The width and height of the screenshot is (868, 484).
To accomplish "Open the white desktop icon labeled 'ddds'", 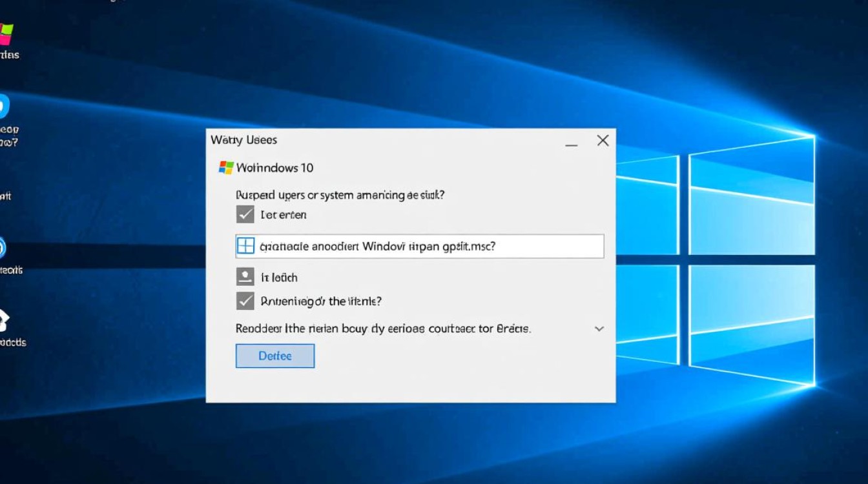I will [4, 320].
